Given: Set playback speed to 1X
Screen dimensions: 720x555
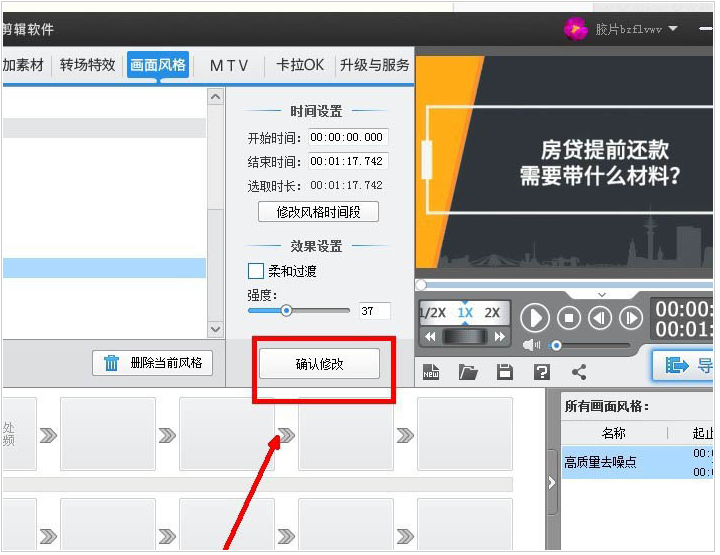Looking at the screenshot, I should tap(465, 313).
